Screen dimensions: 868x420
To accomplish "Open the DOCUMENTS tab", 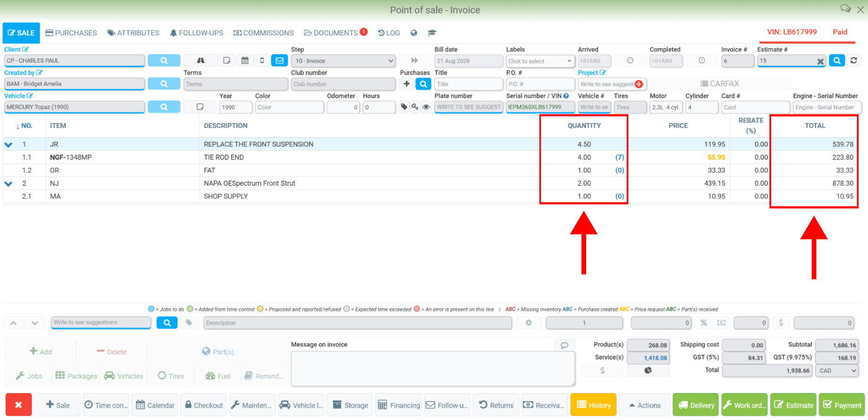I will pos(335,33).
